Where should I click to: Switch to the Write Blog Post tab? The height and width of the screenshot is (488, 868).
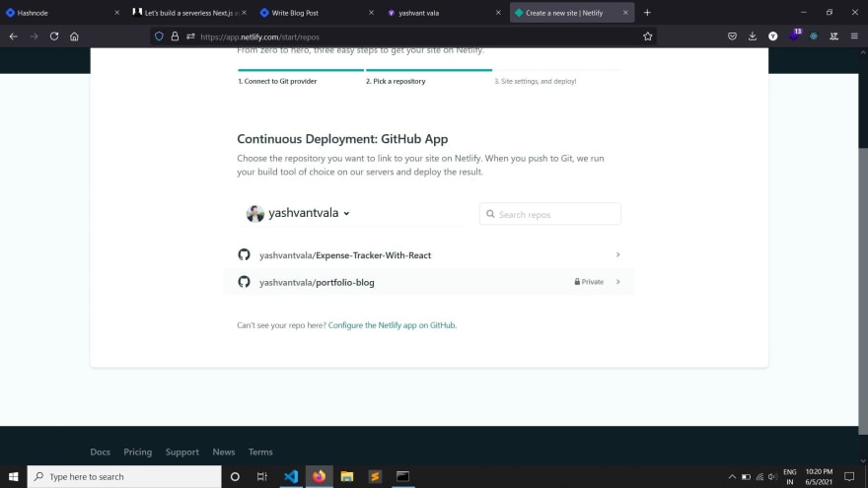click(316, 12)
